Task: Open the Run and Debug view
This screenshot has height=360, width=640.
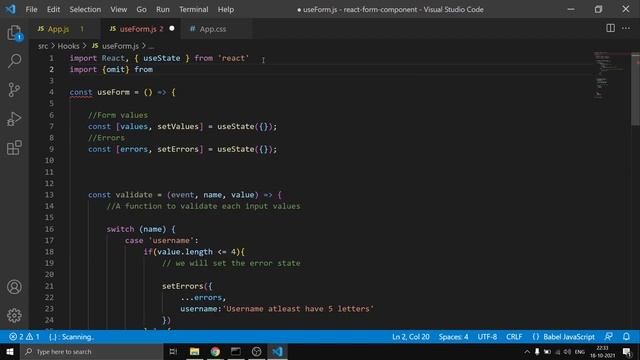Action: click(x=14, y=119)
